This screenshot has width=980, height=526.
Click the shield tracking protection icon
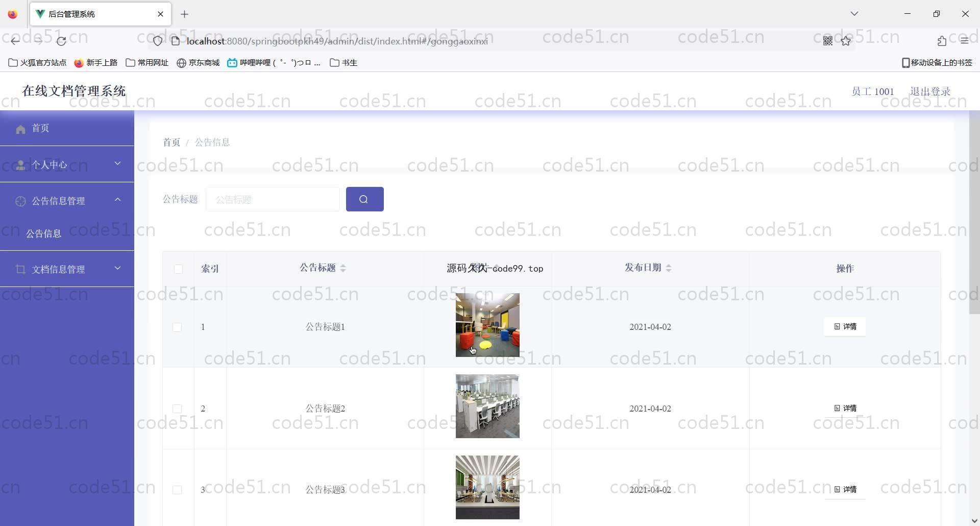pyautogui.click(x=158, y=41)
